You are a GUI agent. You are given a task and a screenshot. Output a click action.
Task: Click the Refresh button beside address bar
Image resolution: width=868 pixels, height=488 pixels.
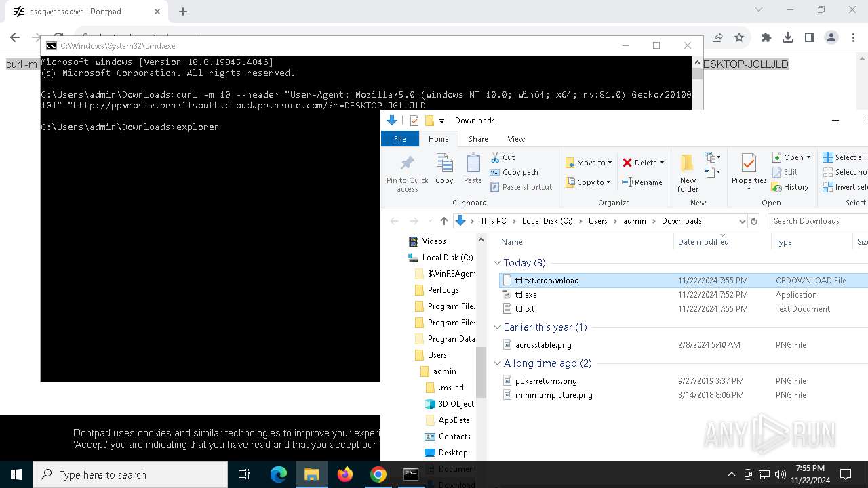coord(753,221)
